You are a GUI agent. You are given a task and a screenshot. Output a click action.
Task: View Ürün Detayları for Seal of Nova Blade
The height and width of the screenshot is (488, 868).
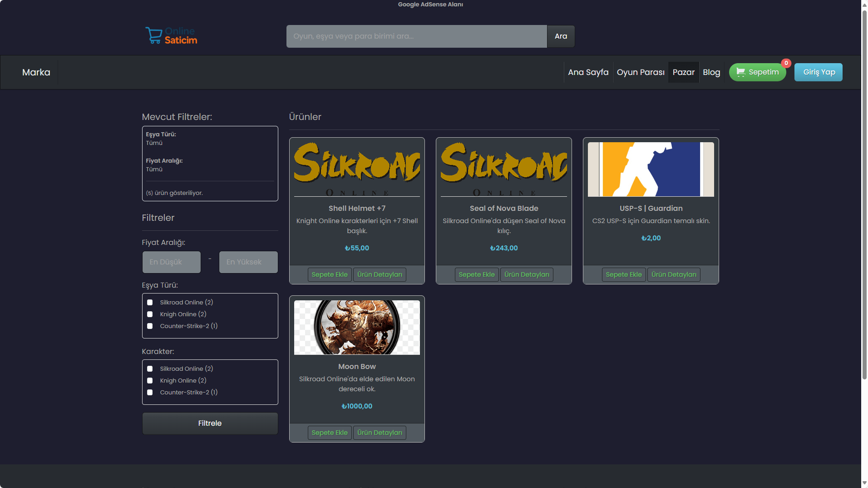click(527, 275)
